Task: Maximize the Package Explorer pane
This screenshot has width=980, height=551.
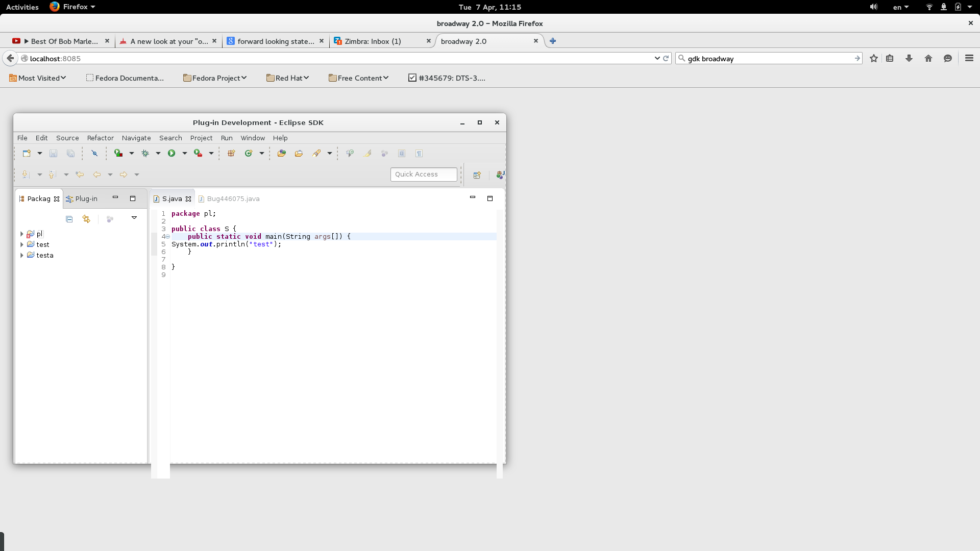Action: tap(133, 198)
